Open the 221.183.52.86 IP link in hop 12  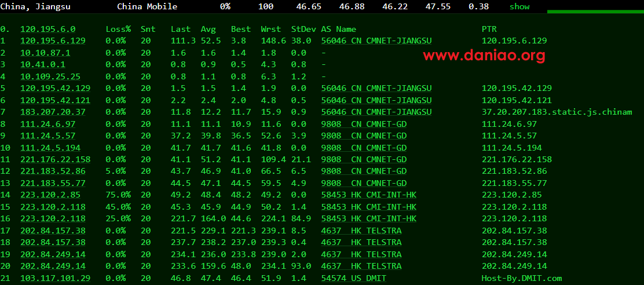53,171
